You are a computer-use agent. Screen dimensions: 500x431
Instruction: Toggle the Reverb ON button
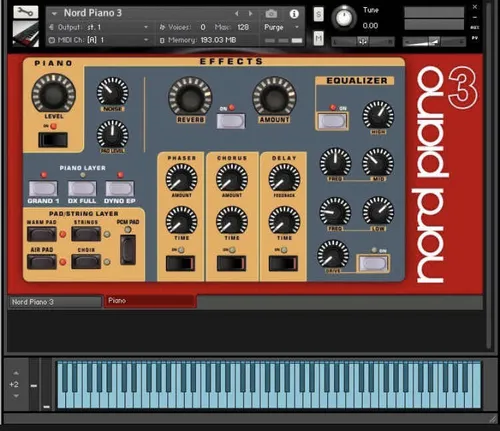click(231, 121)
